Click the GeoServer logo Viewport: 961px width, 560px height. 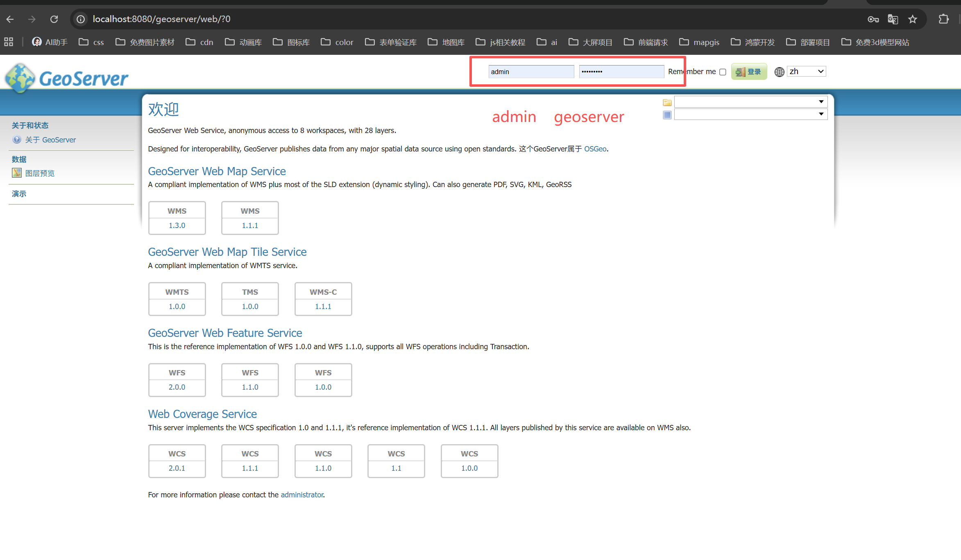click(67, 78)
